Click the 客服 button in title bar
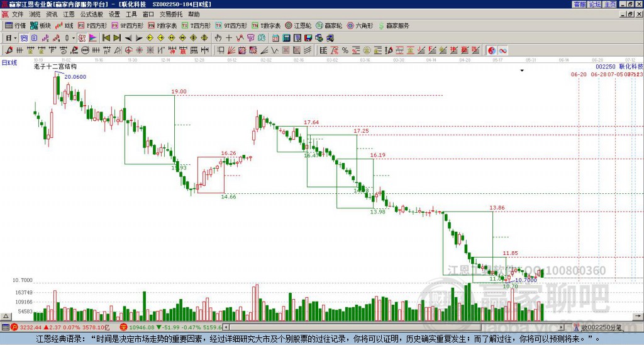Screen dimensions: 644x345 coord(580,4)
